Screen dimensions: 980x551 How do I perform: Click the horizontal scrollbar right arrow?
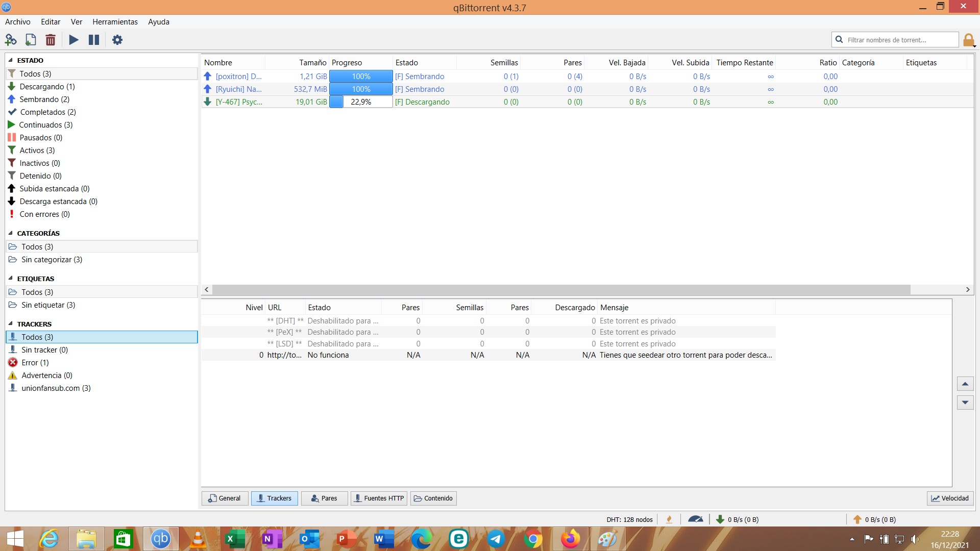tap(968, 290)
